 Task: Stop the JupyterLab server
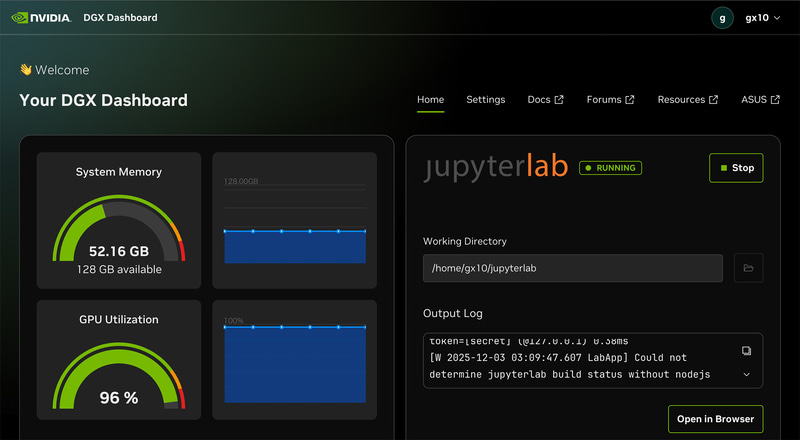click(736, 168)
